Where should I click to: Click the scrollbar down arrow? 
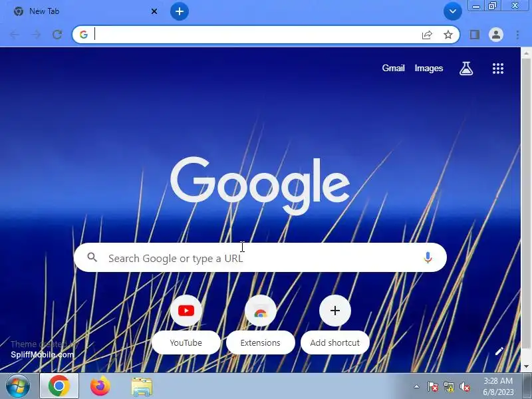pyautogui.click(x=526, y=367)
